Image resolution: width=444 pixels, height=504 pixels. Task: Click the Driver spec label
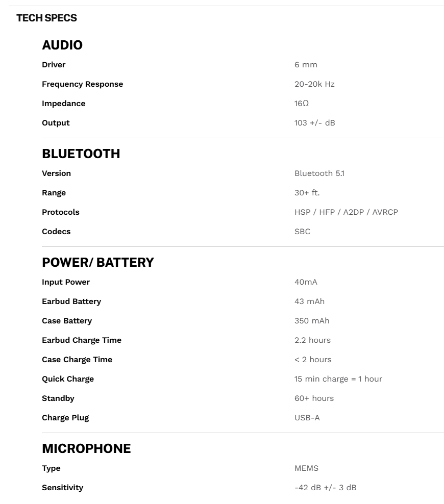(x=54, y=65)
